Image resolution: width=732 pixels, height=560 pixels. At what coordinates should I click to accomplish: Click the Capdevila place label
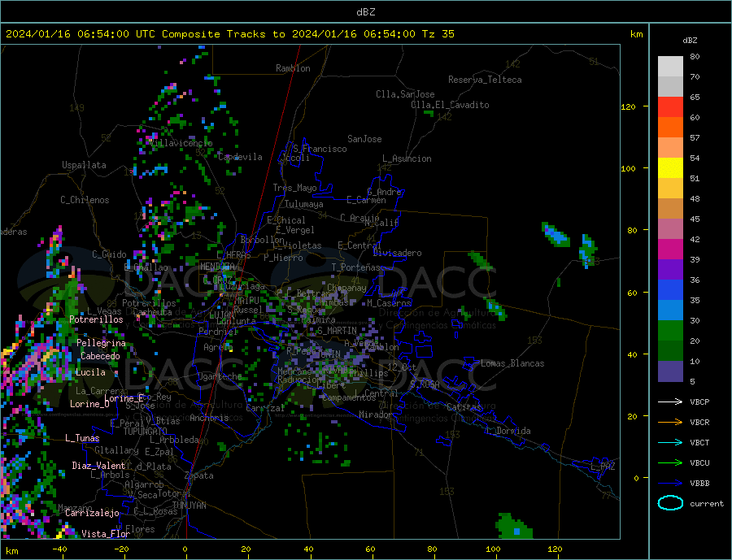240,157
